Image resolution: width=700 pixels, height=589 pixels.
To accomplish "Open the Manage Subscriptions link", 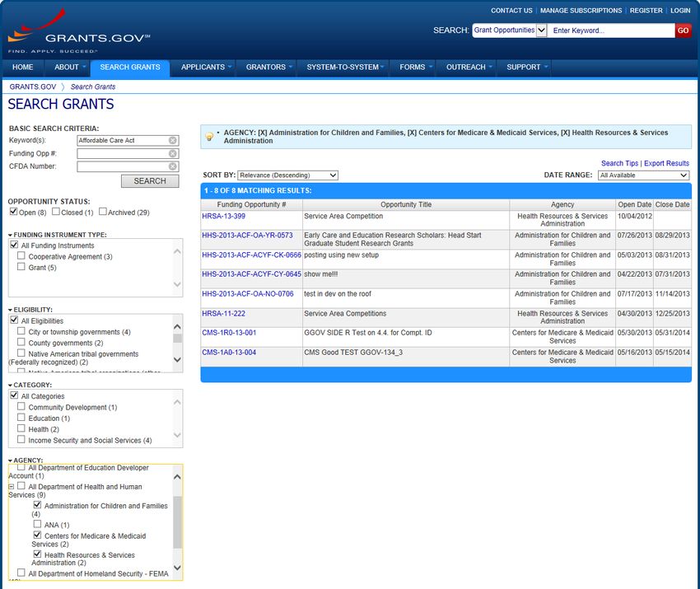I will 581,11.
